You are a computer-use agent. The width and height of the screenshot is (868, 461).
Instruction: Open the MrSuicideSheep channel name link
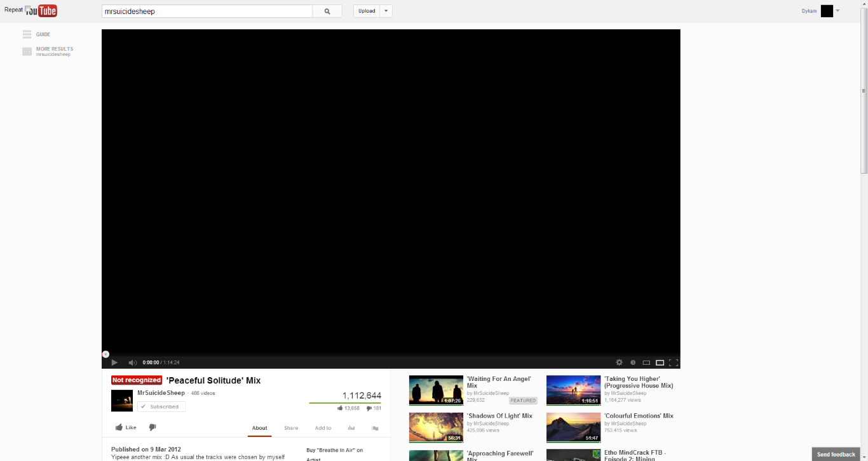coord(161,393)
